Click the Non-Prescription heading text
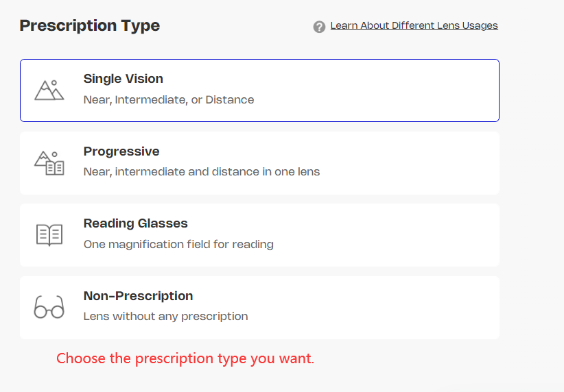 pyautogui.click(x=138, y=296)
